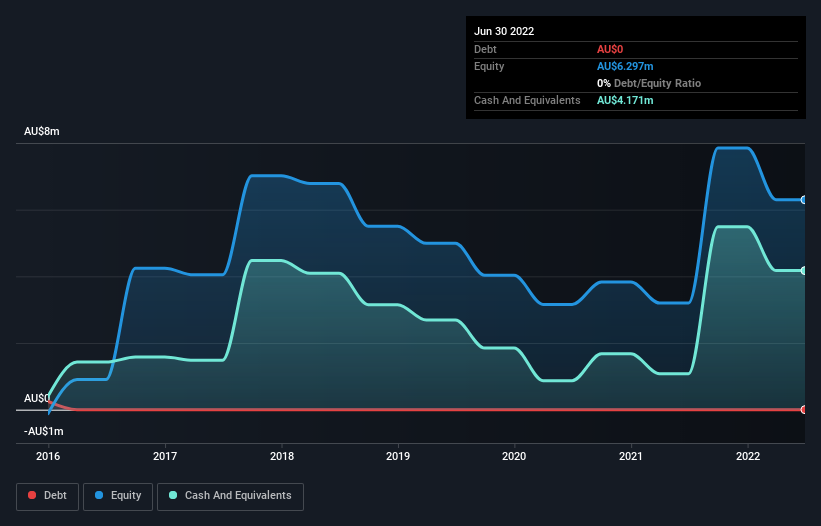Click the AU$6.297m equity value
Viewport: 821px width, 526px height.
pos(625,66)
